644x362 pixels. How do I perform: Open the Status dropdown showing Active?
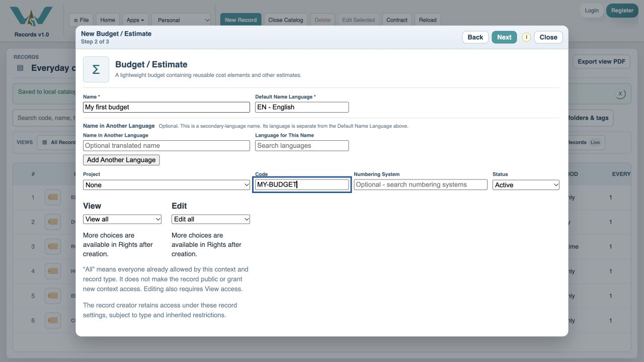tap(526, 185)
